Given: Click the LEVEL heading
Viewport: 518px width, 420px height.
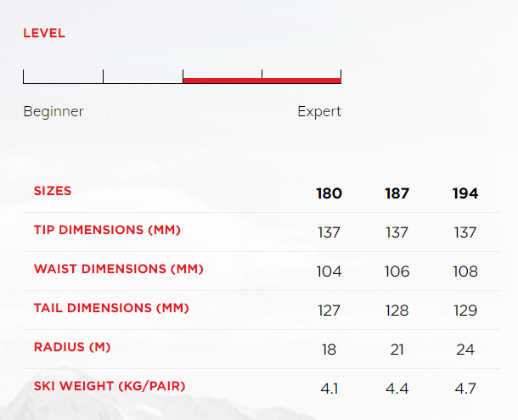Looking at the screenshot, I should click(x=44, y=34).
